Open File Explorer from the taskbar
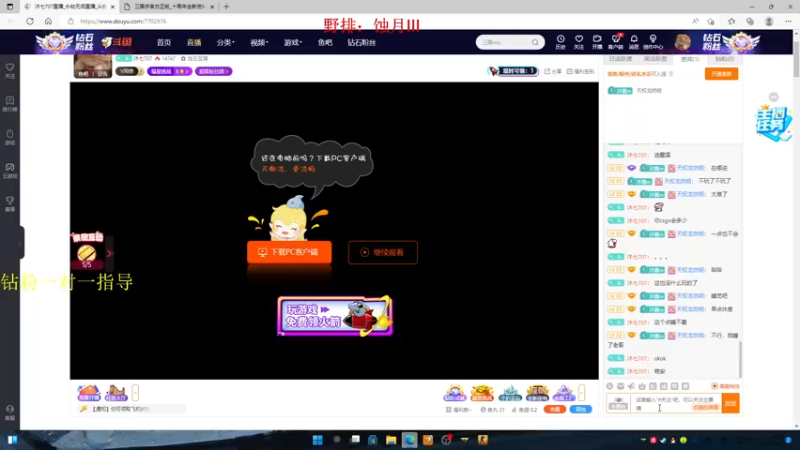The height and width of the screenshot is (450, 800). coord(391,440)
